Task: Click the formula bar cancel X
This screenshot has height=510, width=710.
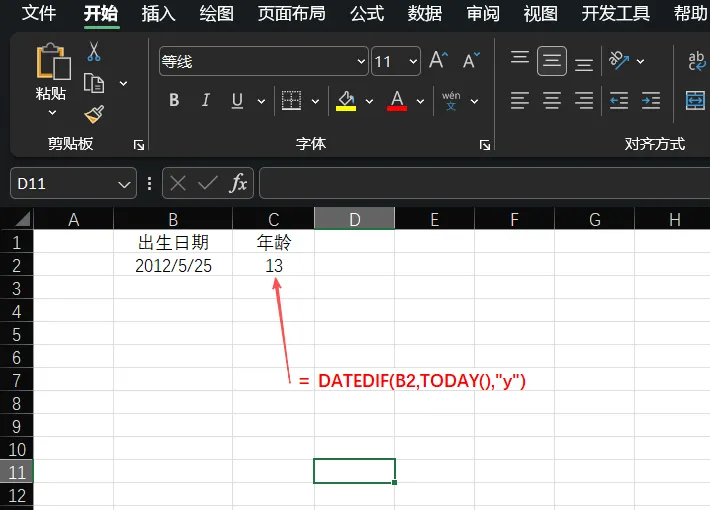Action: click(178, 183)
